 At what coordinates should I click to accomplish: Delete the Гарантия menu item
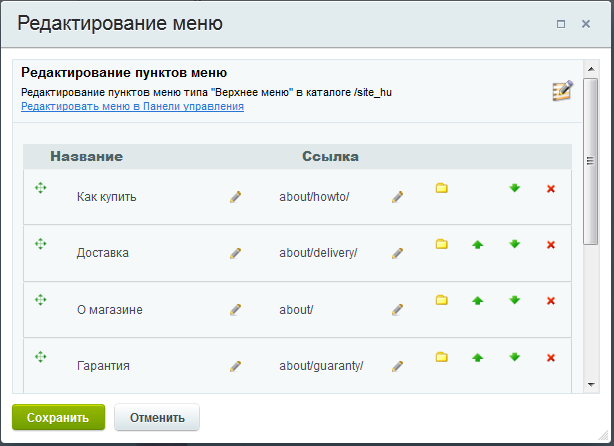(551, 358)
